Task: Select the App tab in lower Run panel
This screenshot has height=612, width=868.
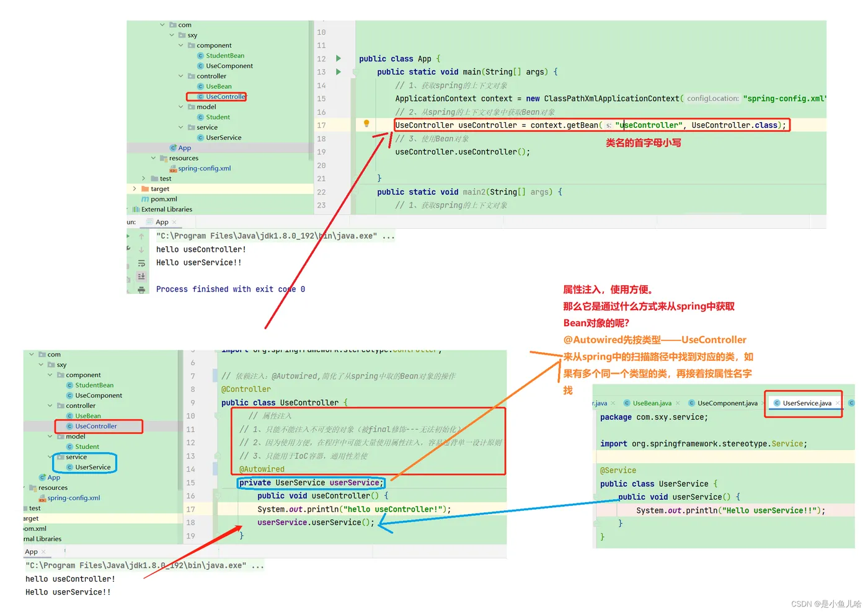Action: pyautogui.click(x=32, y=552)
